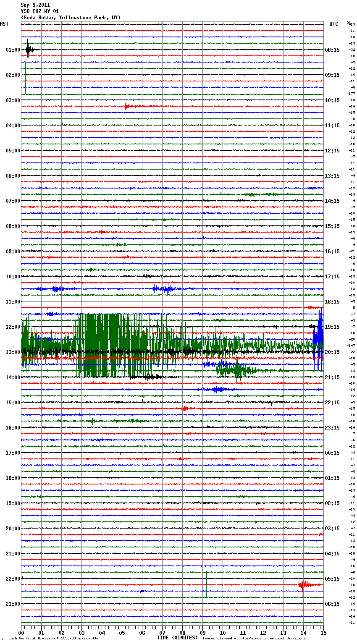Click the 'Sep 9,2011' date heading

tap(35, 5)
